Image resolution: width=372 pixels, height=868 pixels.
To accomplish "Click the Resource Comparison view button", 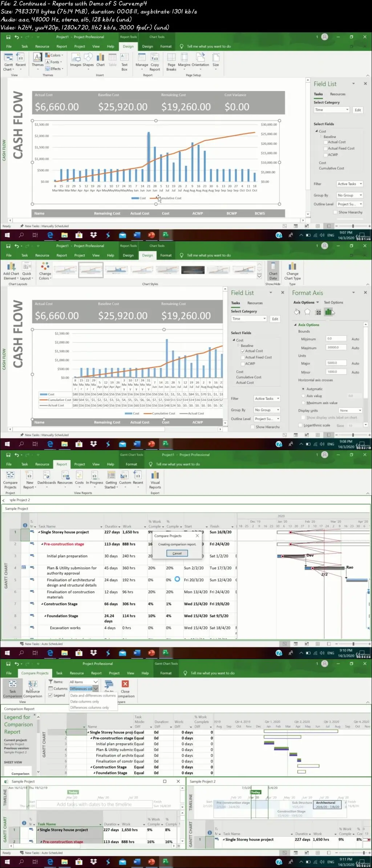I will pos(33,689).
